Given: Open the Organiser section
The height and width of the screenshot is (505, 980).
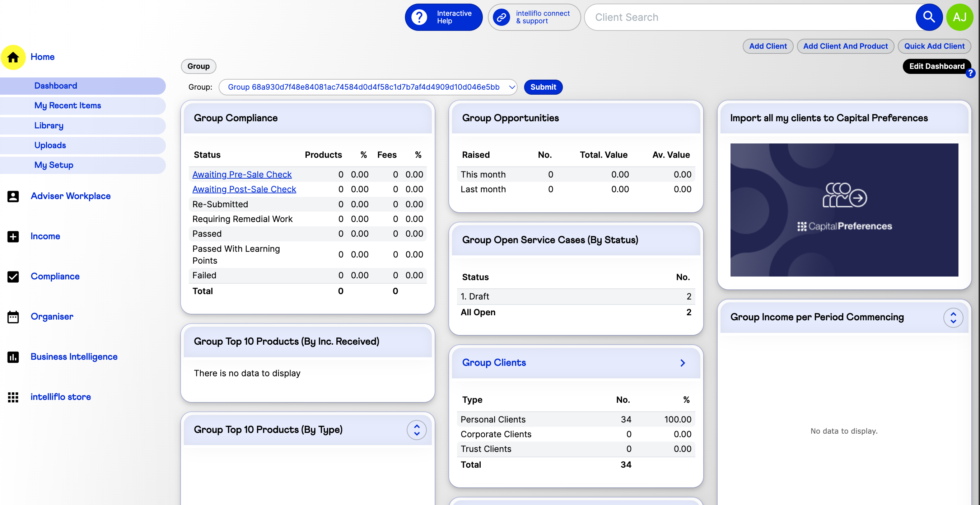Looking at the screenshot, I should tap(52, 317).
